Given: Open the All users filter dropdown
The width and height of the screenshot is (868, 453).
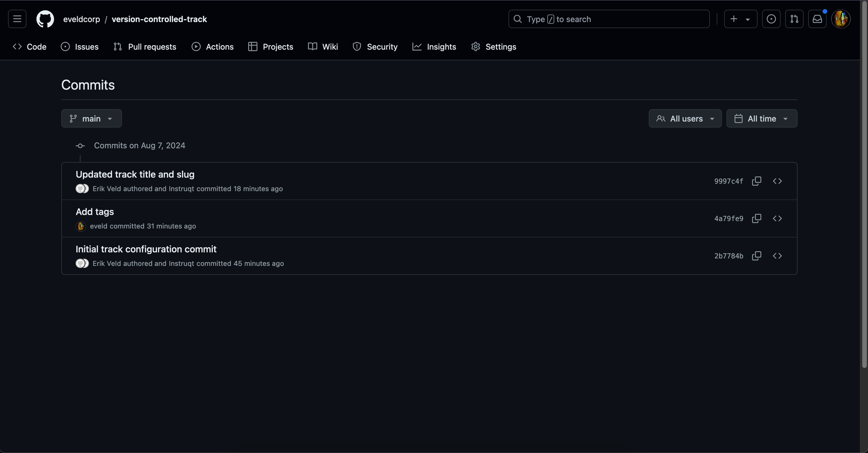Looking at the screenshot, I should coord(685,118).
